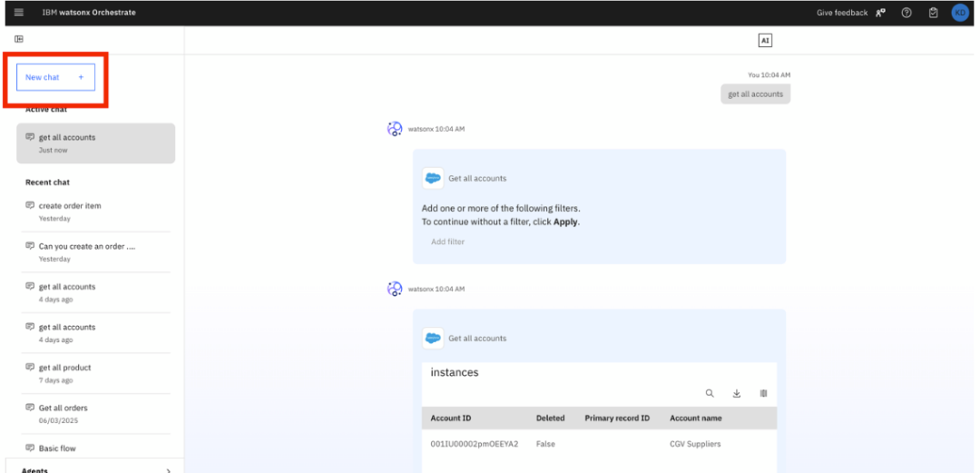Viewport: 980px width, 473px height.
Task: Click the Account name column header
Action: pyautogui.click(x=696, y=418)
